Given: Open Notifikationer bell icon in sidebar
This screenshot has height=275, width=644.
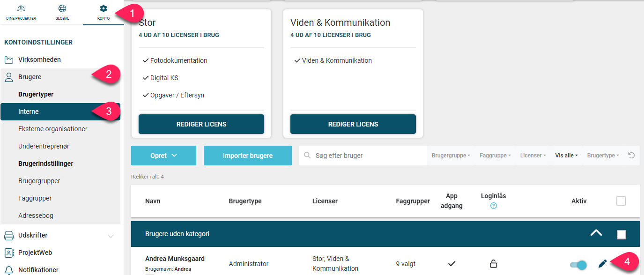Looking at the screenshot, I should click(9, 270).
